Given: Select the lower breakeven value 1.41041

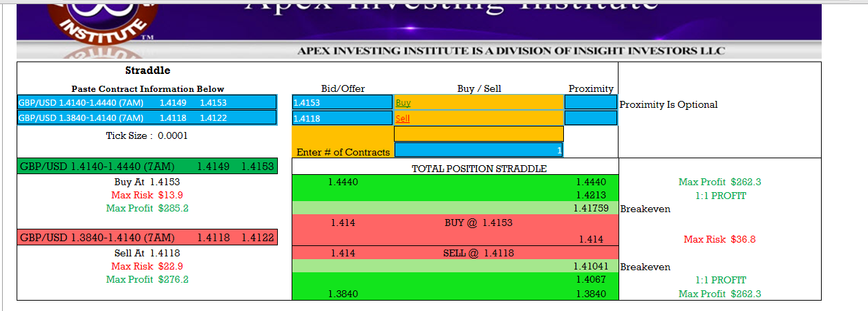Looking at the screenshot, I should pyautogui.click(x=589, y=267).
